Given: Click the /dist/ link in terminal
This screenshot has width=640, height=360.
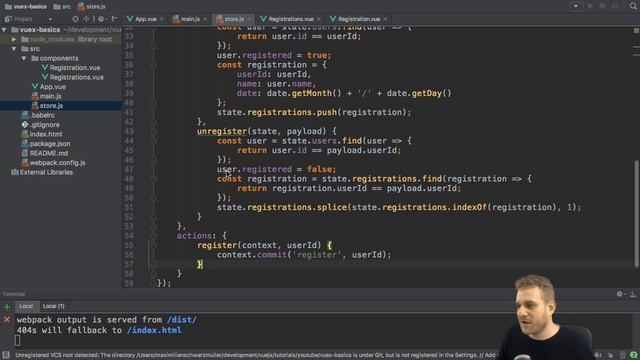Looking at the screenshot, I should (182, 320).
